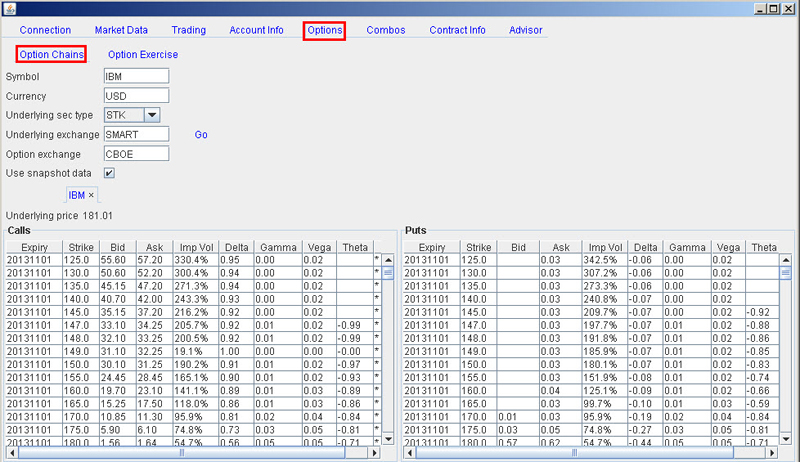The width and height of the screenshot is (800, 462).
Task: Click Calls vertical scrollbar thumb
Action: click(388, 273)
